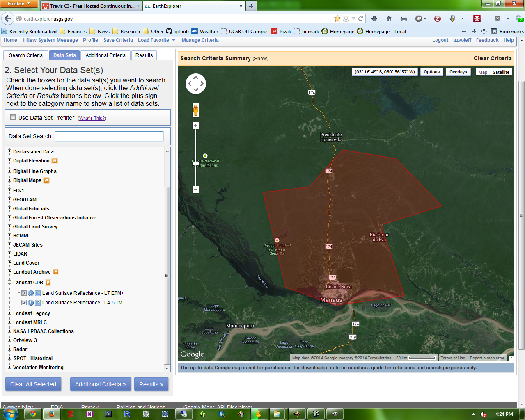Click the map zoom slider handle

196,164
